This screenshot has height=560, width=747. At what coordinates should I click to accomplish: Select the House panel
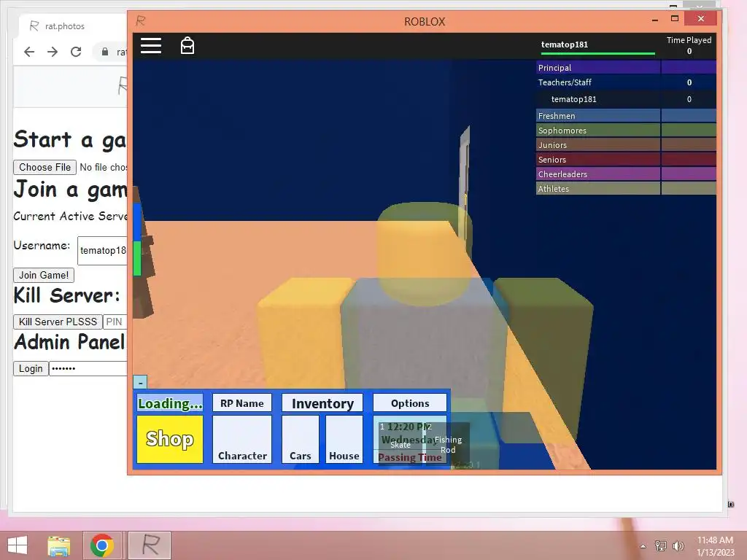[x=344, y=439]
